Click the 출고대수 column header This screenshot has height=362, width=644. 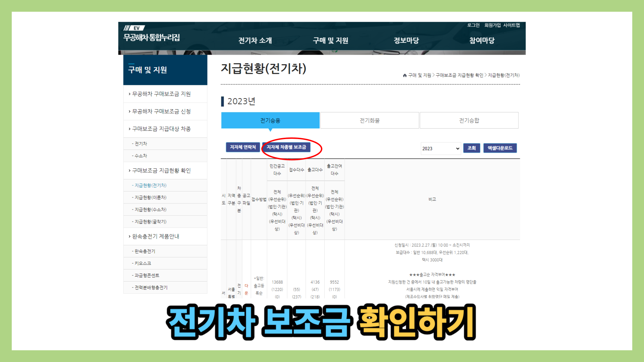pos(315,170)
